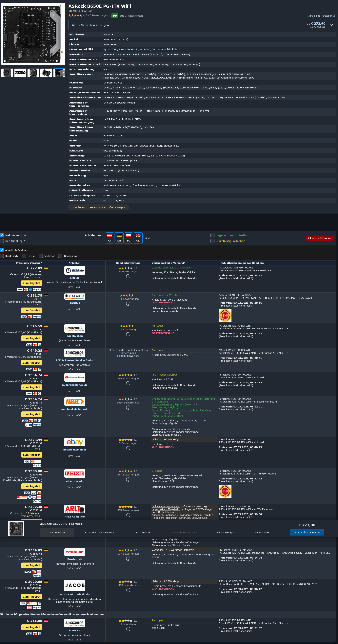The height and width of the screenshot is (644, 338).
Task: Check kurzfristig lieferbar filter
Action: click(212, 241)
